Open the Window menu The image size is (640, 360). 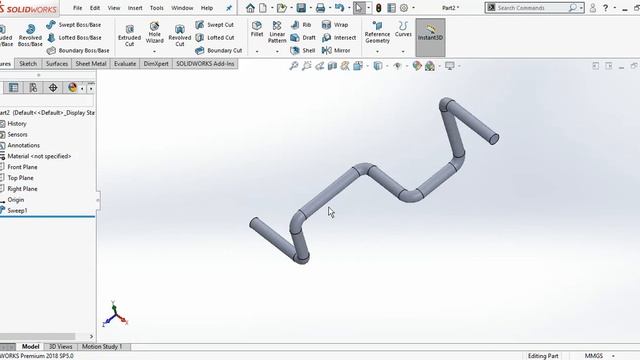[x=182, y=8]
